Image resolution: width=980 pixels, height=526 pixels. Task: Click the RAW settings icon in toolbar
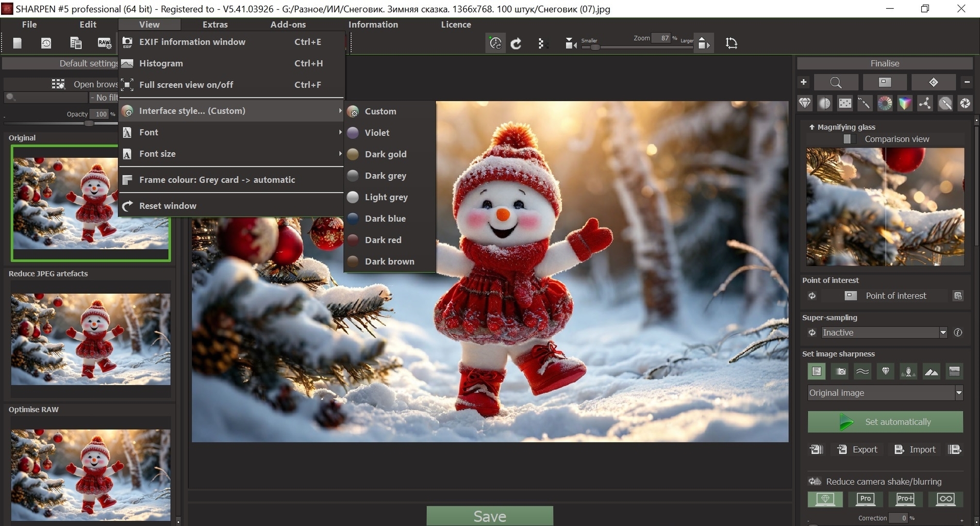click(104, 43)
